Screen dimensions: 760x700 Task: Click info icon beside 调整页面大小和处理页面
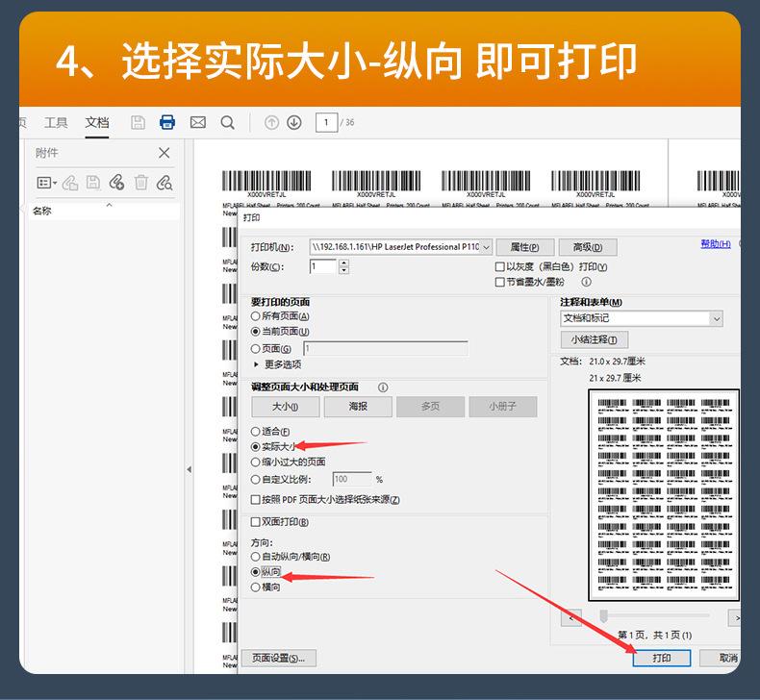pyautogui.click(x=383, y=387)
